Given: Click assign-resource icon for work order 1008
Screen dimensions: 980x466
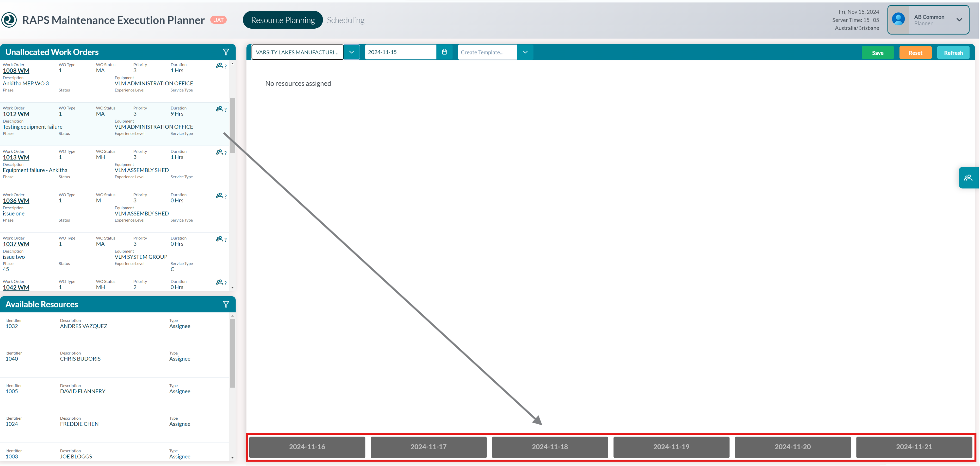Looking at the screenshot, I should click(x=220, y=66).
